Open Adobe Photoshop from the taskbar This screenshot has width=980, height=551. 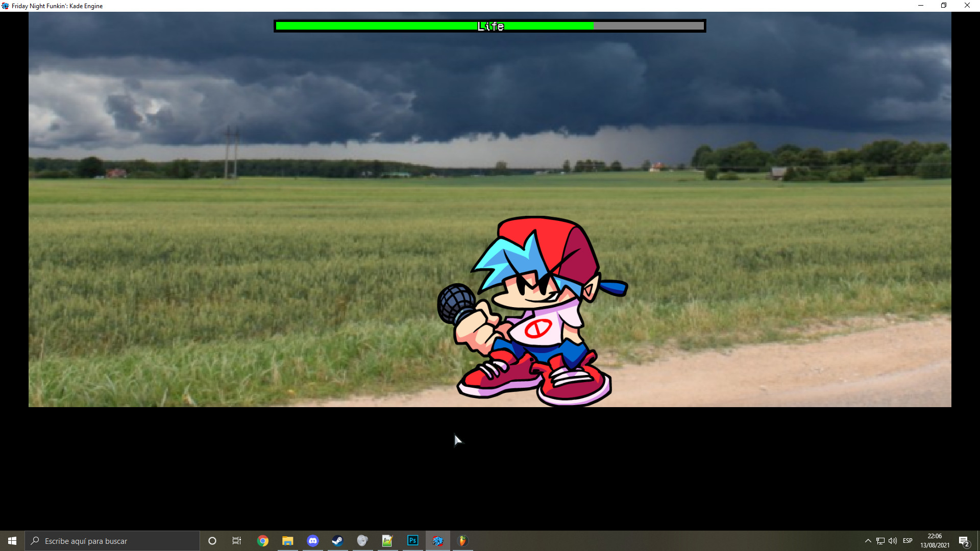tap(412, 540)
